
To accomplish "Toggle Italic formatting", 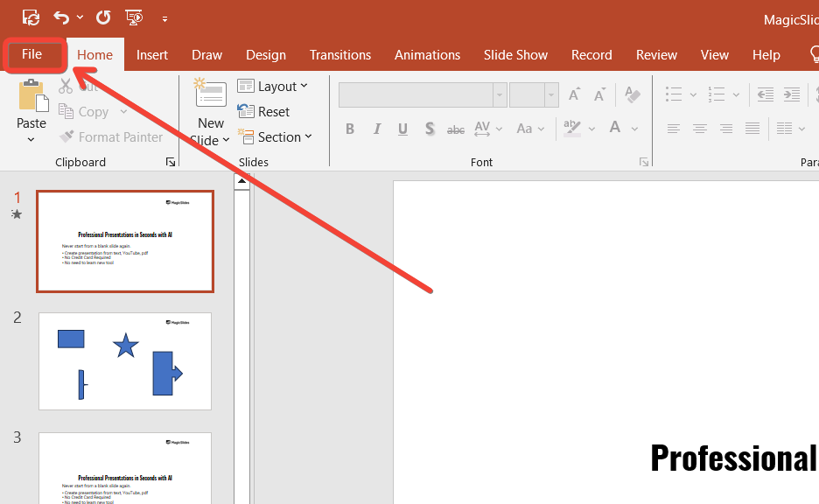I will (377, 129).
